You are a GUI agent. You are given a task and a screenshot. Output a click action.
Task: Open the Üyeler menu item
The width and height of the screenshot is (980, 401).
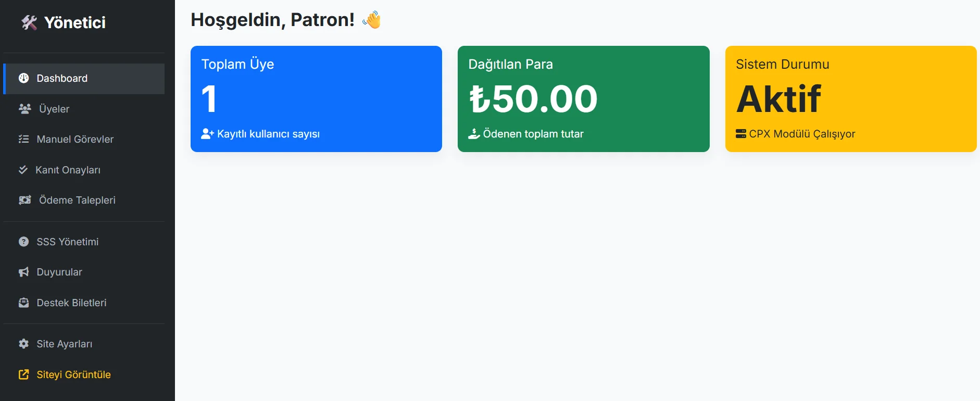click(54, 109)
